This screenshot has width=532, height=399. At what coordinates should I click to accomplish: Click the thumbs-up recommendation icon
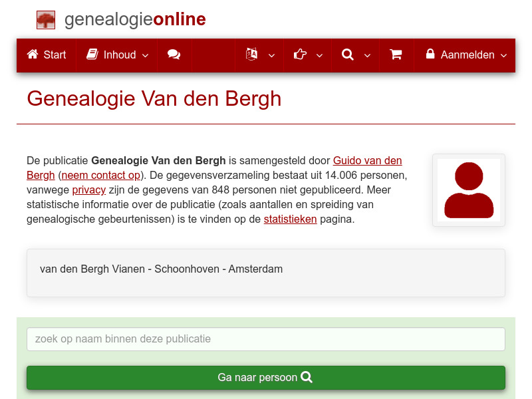pos(300,55)
